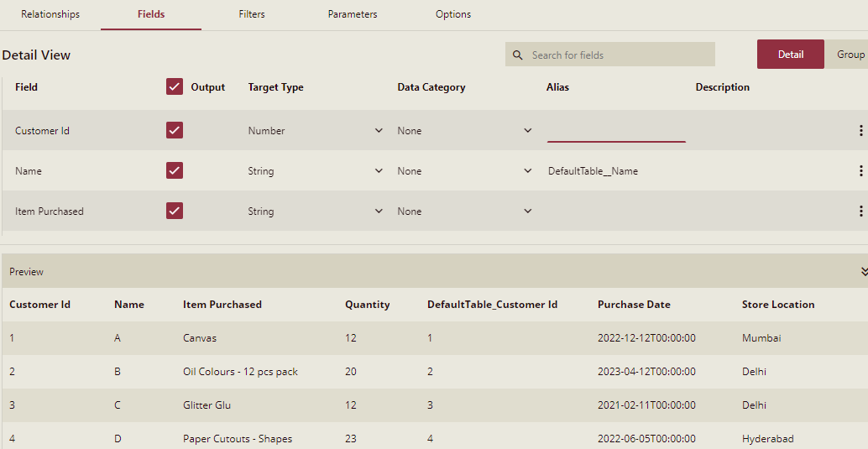Switch to Group view button
This screenshot has height=449, width=868.
847,55
